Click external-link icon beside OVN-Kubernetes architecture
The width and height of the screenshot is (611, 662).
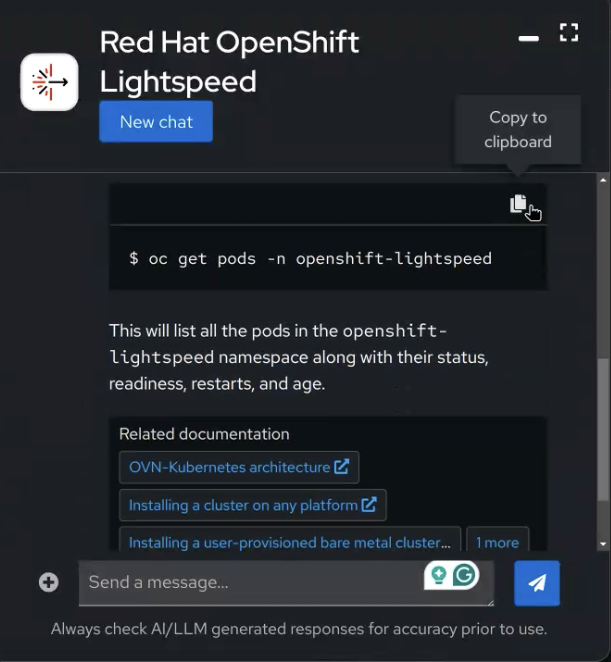(x=342, y=467)
